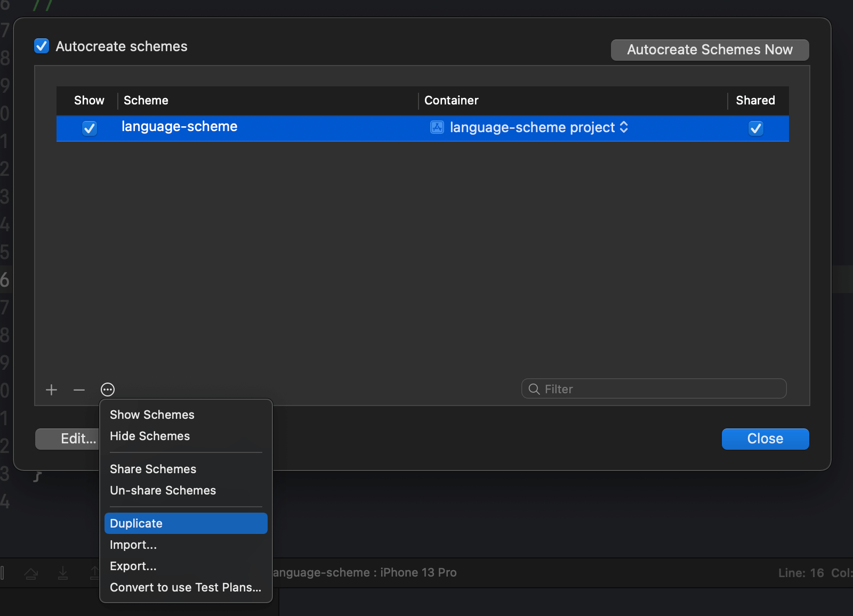Uncheck Shared for language-scheme

point(755,128)
